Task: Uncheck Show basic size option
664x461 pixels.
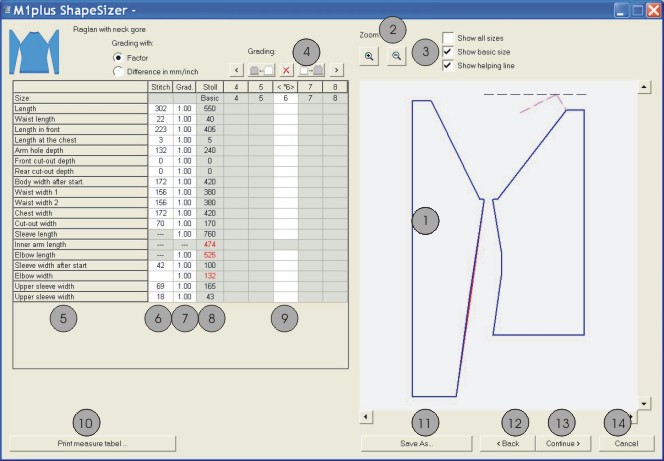Action: pos(449,51)
